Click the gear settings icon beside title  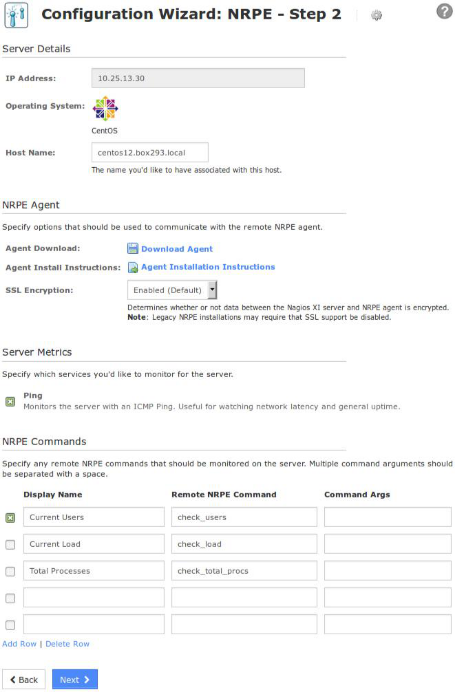(x=376, y=15)
